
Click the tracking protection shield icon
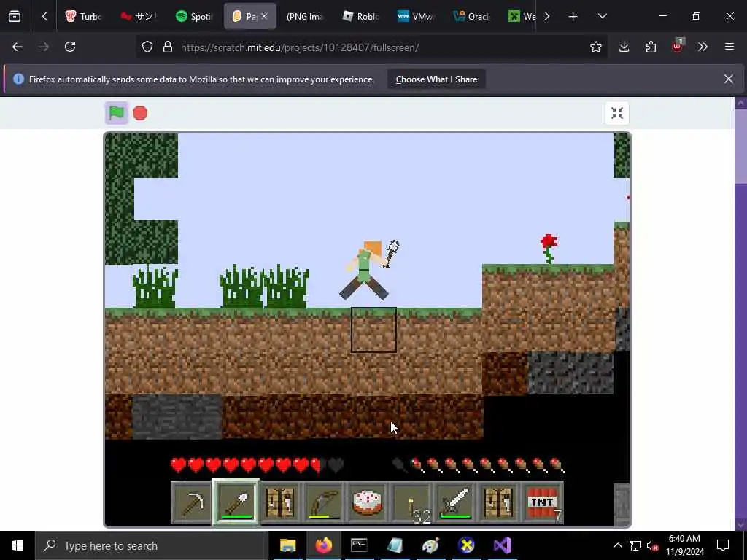(x=147, y=47)
